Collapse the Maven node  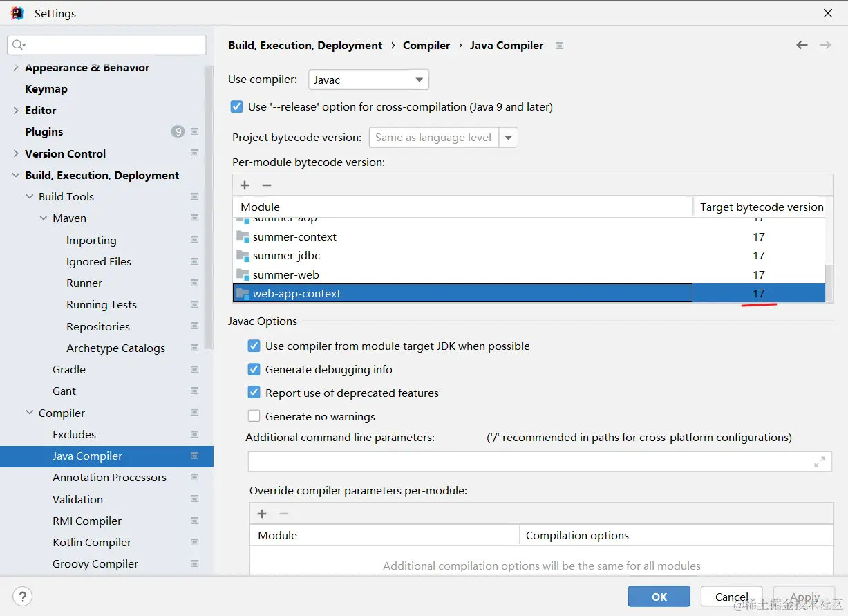pyautogui.click(x=44, y=218)
